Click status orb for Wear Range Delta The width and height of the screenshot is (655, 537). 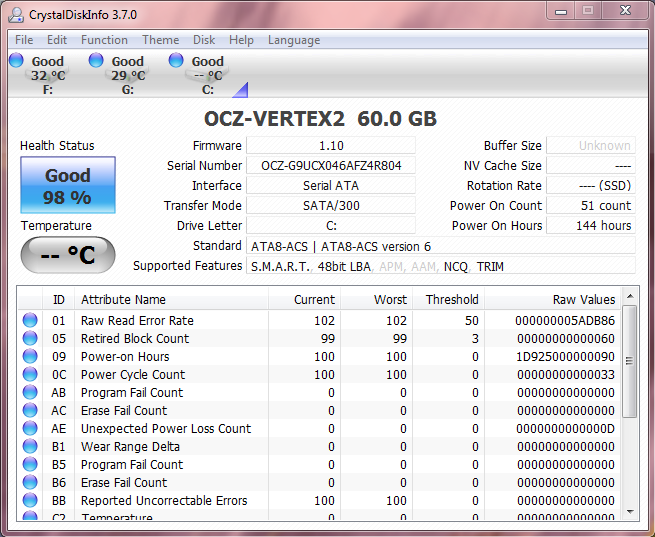click(x=30, y=447)
